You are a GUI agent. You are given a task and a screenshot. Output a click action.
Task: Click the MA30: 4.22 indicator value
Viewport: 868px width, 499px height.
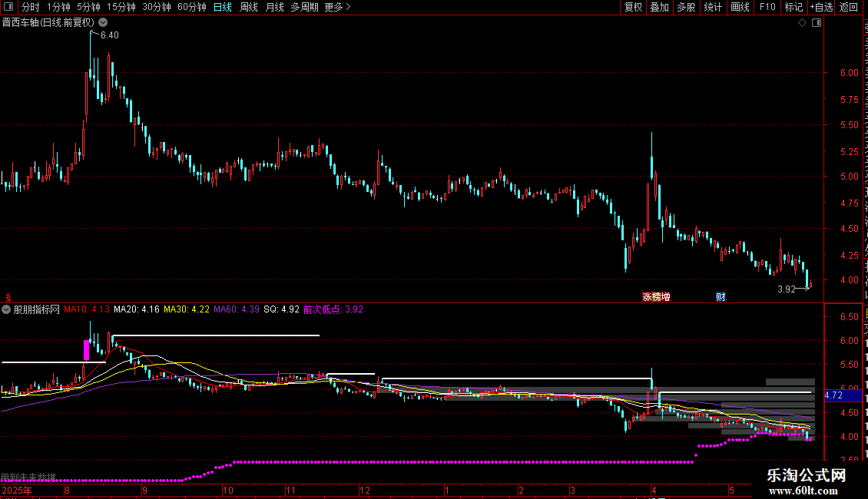click(187, 309)
